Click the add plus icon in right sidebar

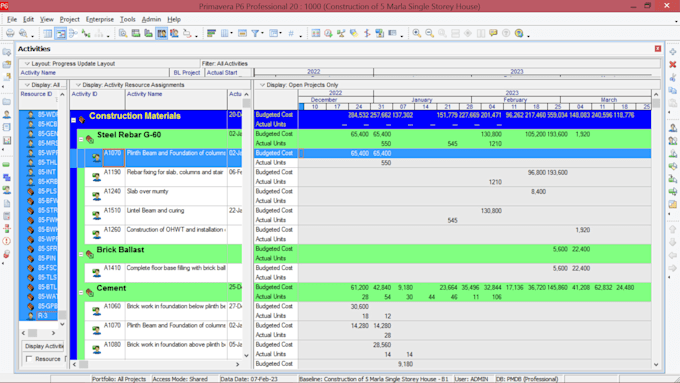click(x=673, y=52)
